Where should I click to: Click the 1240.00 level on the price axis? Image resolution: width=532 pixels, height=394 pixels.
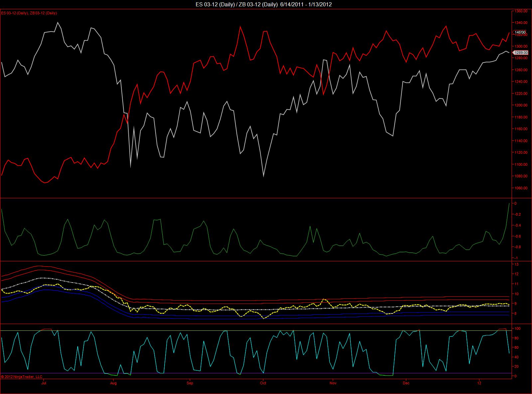[521, 82]
